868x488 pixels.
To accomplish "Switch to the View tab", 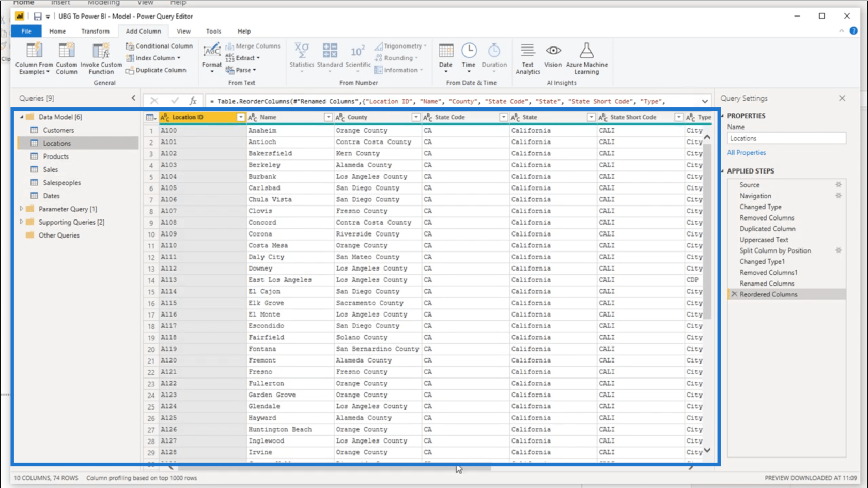I will pos(183,31).
